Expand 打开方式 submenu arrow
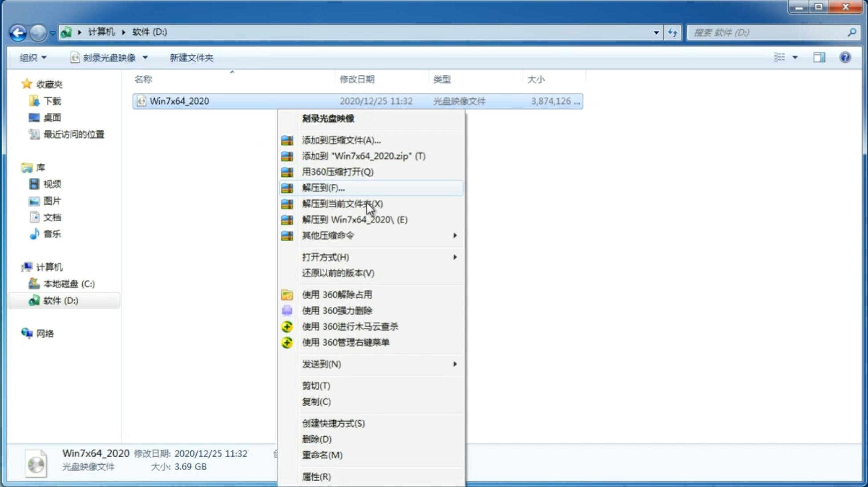 coord(455,256)
